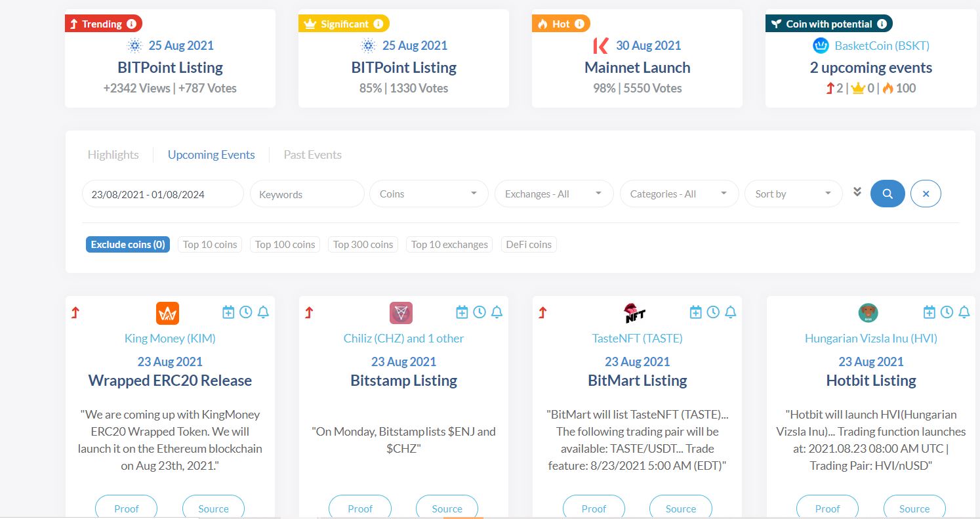Add Hungarian Vizsla Inu event to calendar

tap(929, 312)
